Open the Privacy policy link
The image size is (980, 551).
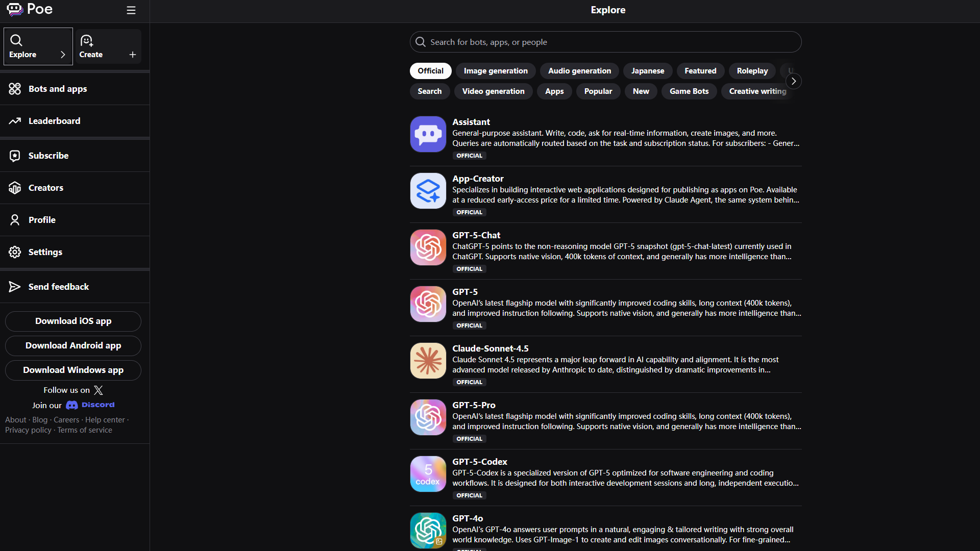click(x=28, y=430)
